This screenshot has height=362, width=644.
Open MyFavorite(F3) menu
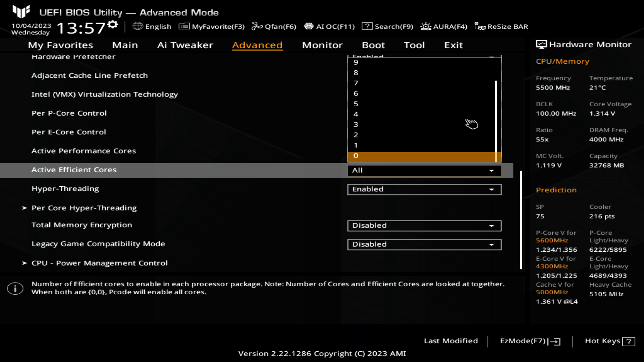[212, 26]
